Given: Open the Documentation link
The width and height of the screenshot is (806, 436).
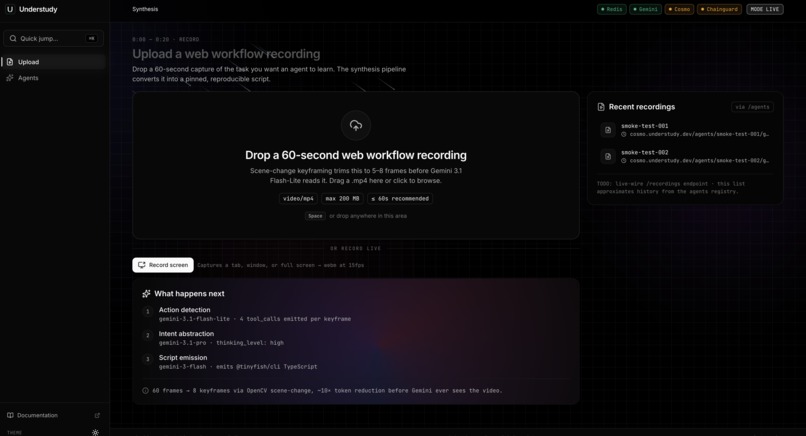Looking at the screenshot, I should [53, 415].
